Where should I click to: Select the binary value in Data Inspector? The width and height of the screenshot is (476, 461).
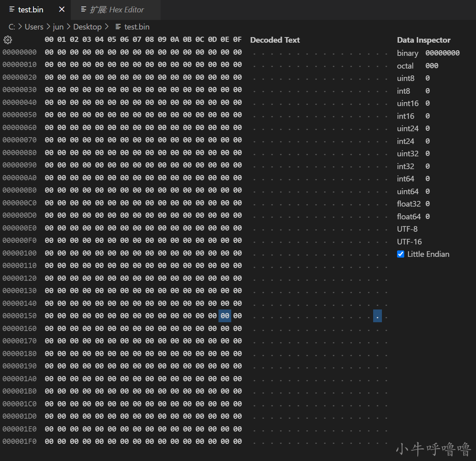tap(442, 53)
